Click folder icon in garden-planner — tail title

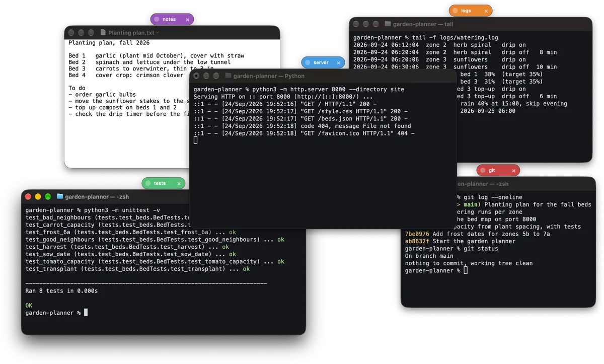388,24
